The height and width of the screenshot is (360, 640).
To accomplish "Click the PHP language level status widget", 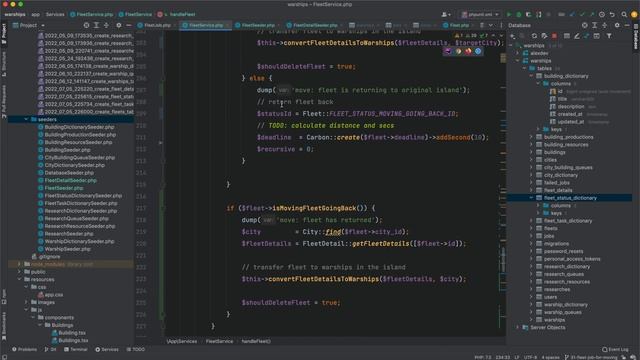I will (x=482, y=357).
